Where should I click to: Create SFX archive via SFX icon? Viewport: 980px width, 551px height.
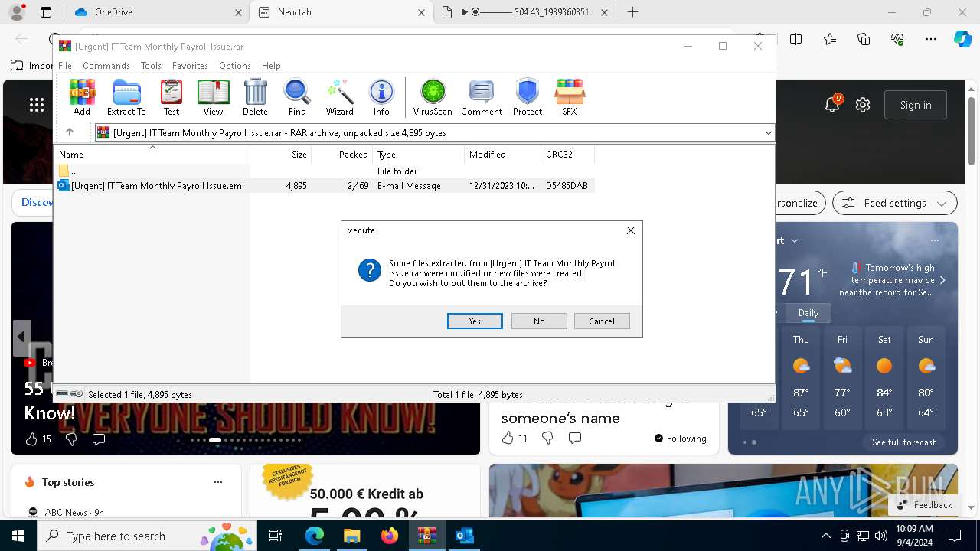coord(570,97)
